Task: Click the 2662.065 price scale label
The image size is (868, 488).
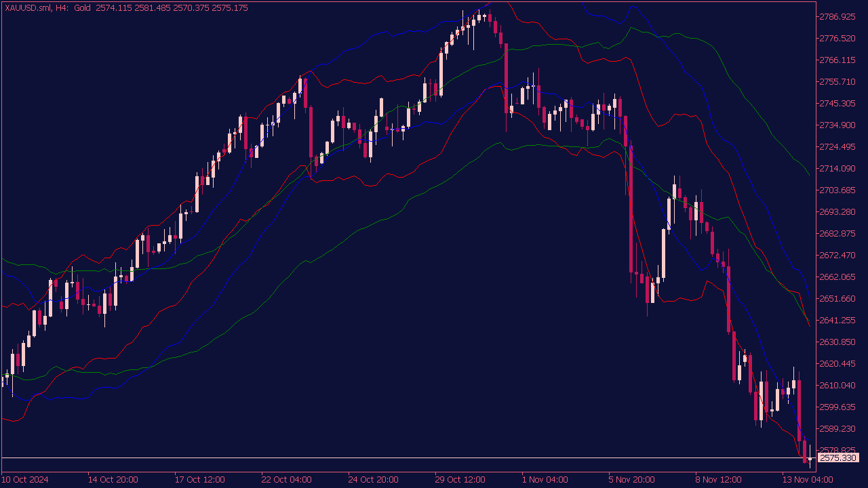Action: (x=839, y=277)
